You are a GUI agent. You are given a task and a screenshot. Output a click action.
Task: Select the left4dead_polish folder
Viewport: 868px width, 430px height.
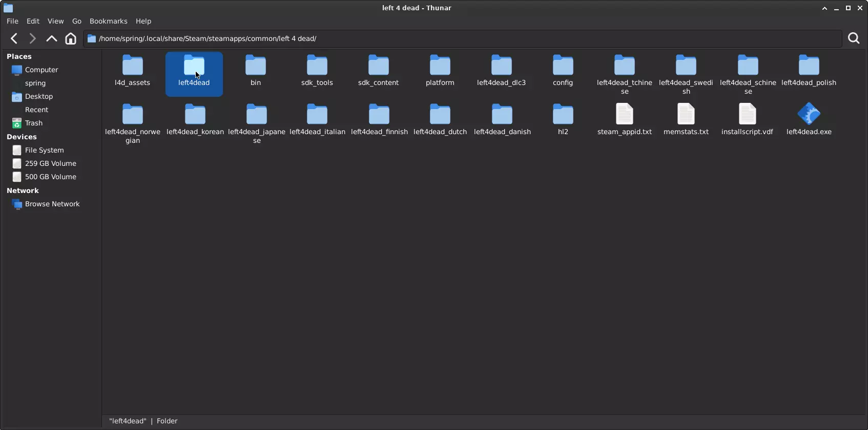[x=809, y=71]
